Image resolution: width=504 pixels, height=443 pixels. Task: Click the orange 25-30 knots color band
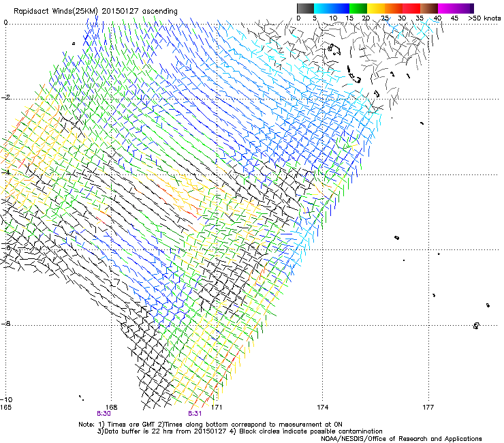tap(394, 8)
